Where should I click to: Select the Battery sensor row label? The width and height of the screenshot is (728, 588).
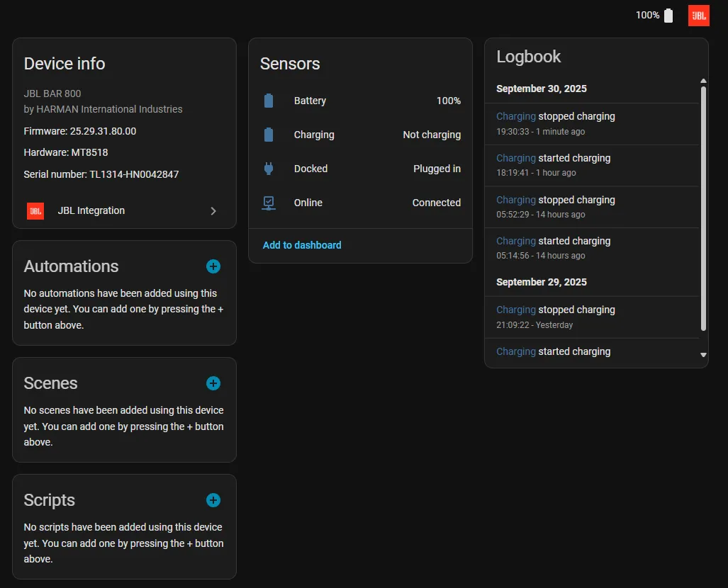310,101
